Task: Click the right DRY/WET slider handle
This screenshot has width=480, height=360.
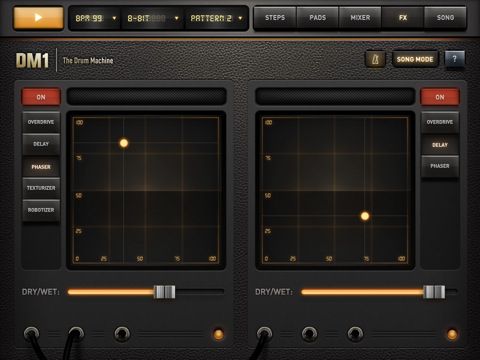Action: (x=434, y=292)
